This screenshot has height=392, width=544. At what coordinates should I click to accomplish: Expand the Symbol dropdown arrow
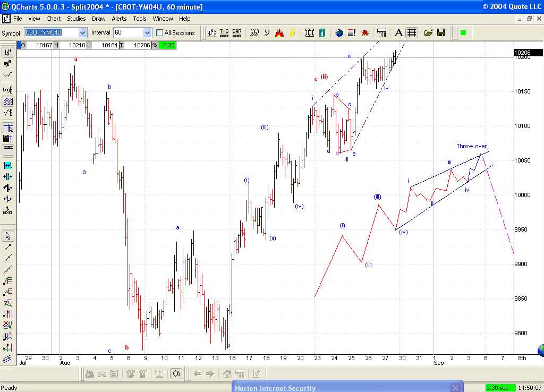click(x=82, y=33)
